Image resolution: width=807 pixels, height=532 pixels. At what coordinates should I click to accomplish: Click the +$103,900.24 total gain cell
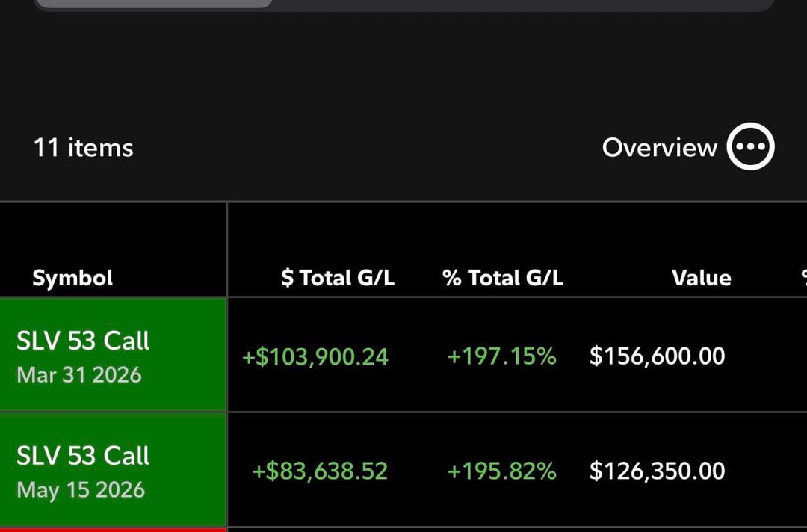pyautogui.click(x=315, y=356)
